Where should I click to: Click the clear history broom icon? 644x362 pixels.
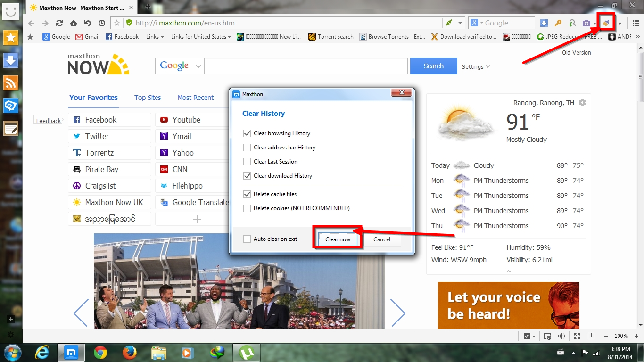[x=607, y=23]
